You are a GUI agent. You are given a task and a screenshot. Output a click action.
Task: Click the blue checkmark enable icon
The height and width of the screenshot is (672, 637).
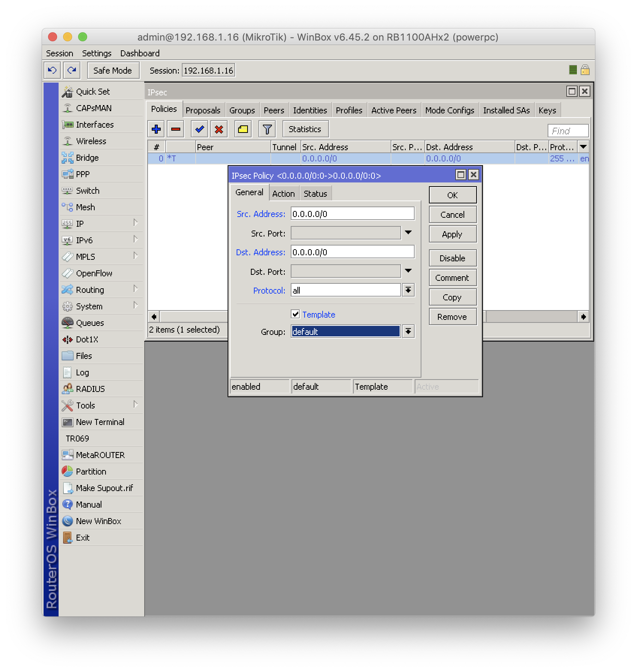199,130
